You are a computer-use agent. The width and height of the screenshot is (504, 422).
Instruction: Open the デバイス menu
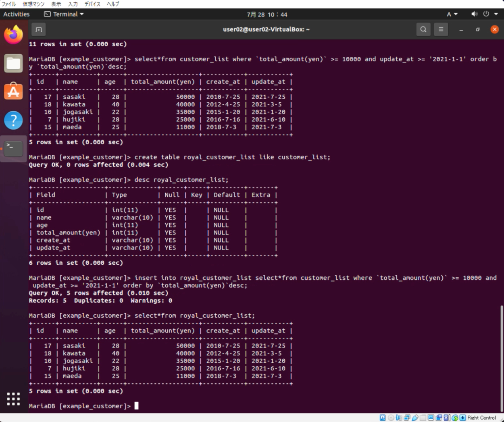pos(92,4)
